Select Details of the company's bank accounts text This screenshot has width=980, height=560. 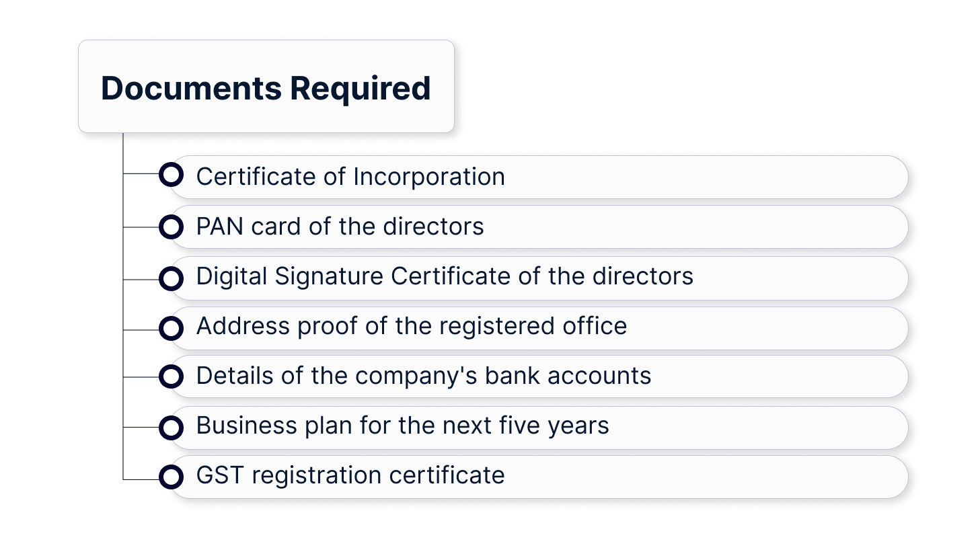click(423, 376)
